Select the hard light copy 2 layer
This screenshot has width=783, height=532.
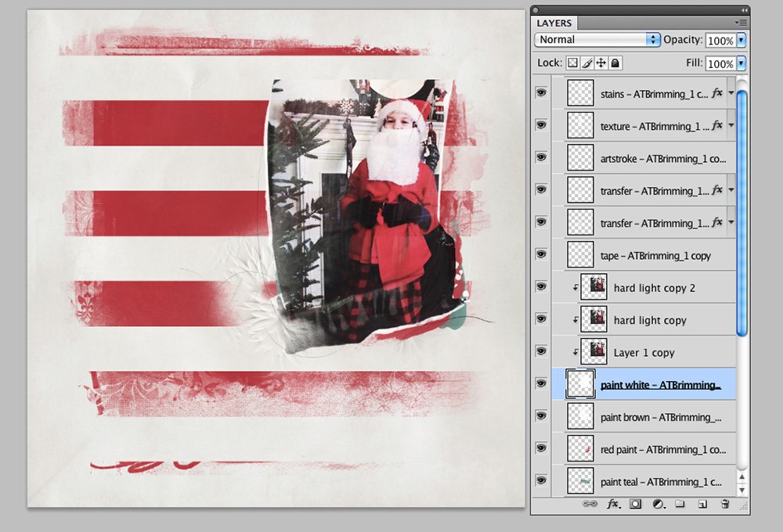tap(644, 287)
